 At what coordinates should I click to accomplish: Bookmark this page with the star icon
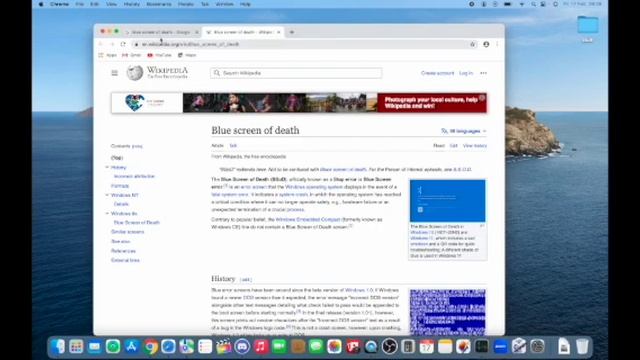[x=473, y=44]
